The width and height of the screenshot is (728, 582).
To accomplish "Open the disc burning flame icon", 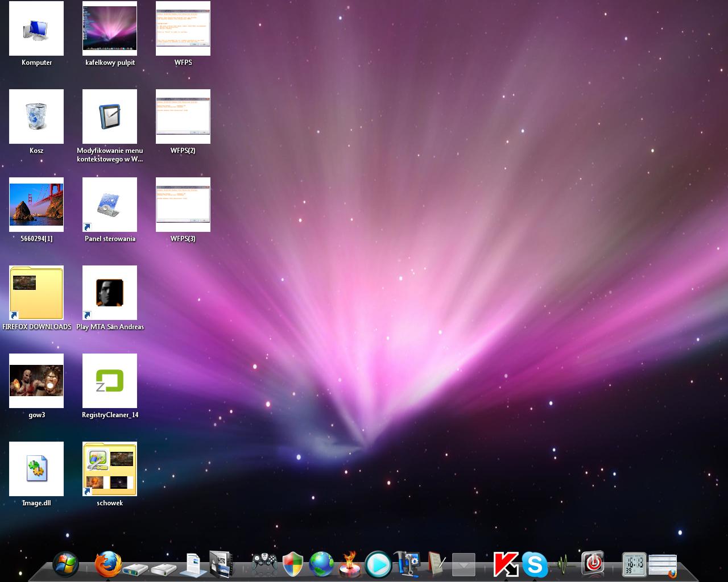I will [350, 565].
